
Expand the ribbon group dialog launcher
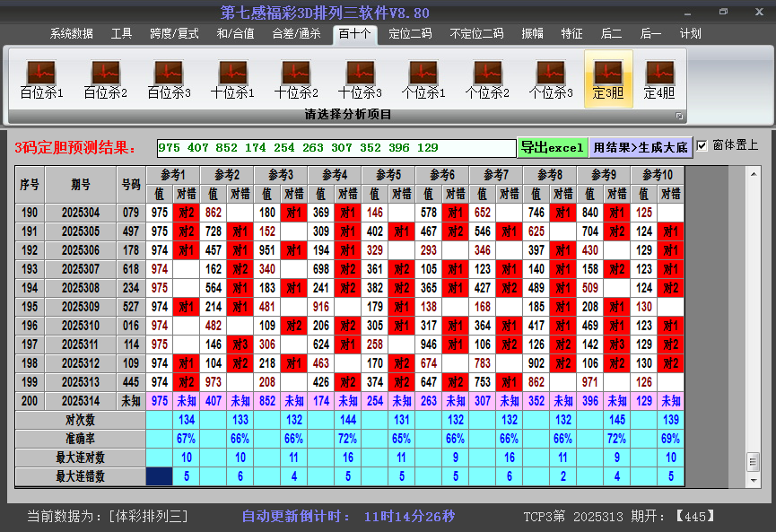[679, 116]
